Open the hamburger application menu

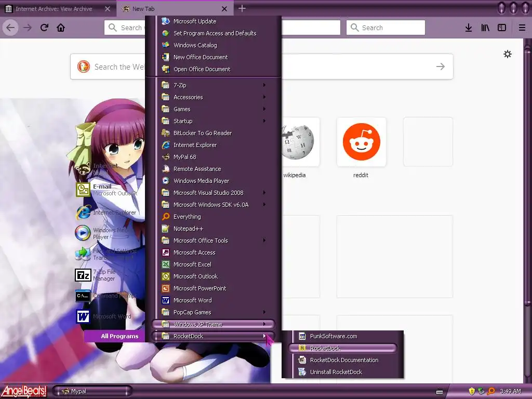point(522,28)
